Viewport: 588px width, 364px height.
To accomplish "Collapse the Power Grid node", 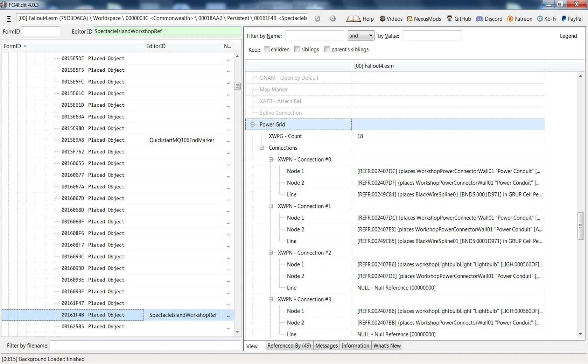I will click(252, 124).
